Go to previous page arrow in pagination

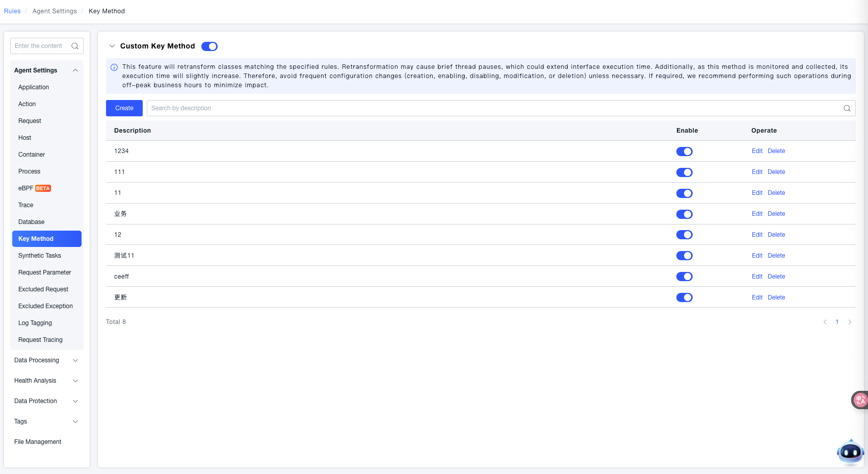tap(825, 322)
